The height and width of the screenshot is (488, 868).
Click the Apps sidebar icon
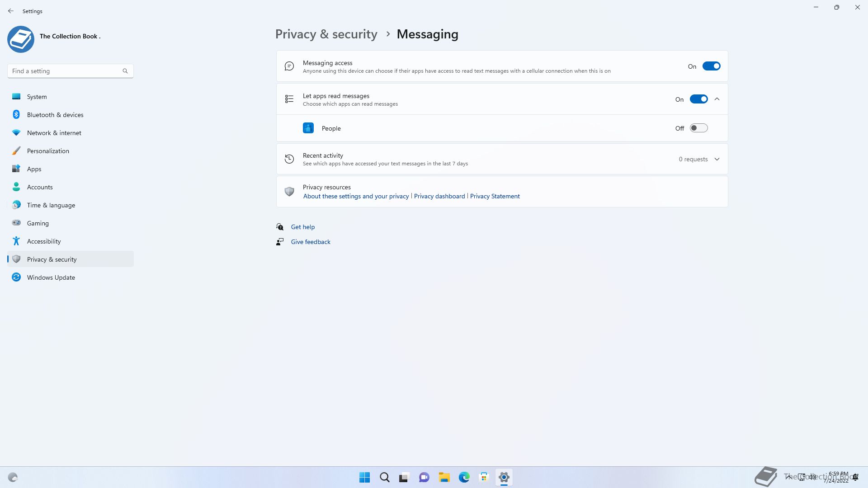click(16, 169)
